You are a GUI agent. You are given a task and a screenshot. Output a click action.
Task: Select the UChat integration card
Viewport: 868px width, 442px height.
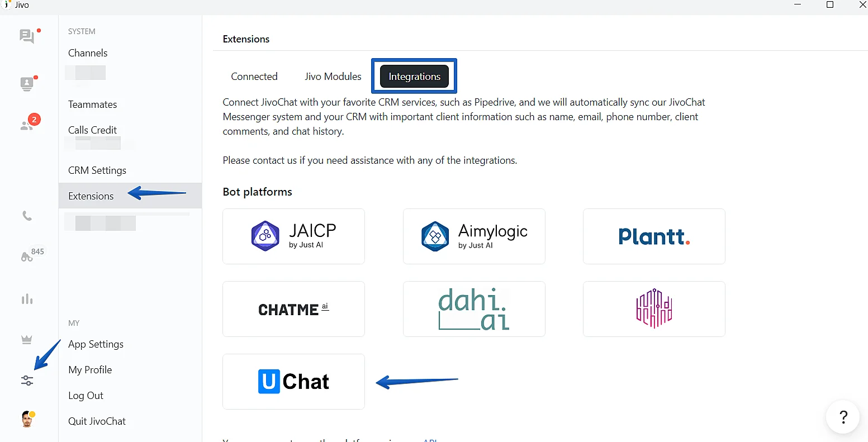[x=293, y=382]
